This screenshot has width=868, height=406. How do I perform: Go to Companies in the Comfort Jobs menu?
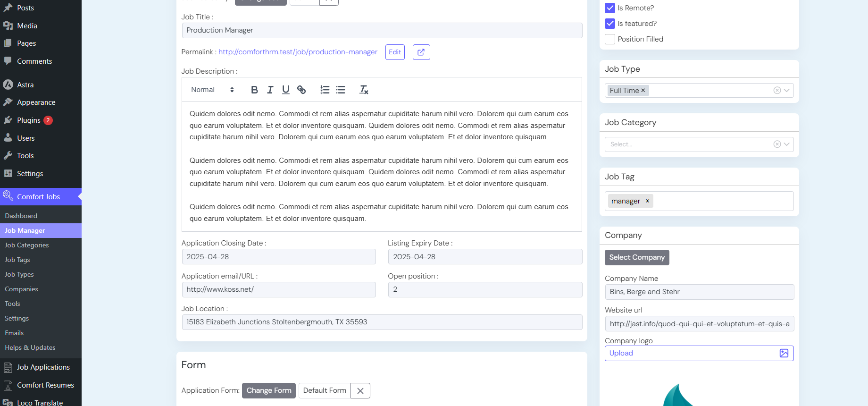click(21, 289)
